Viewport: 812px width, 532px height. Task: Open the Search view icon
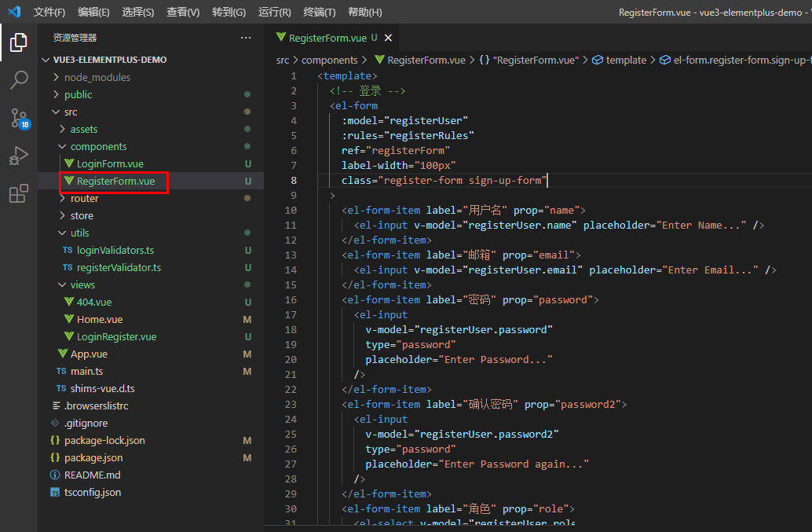pos(19,79)
